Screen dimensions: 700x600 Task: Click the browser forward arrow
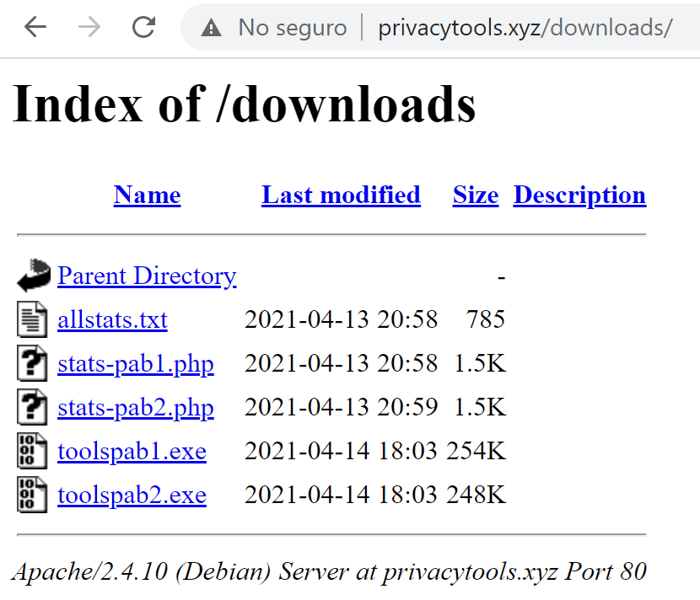(89, 27)
